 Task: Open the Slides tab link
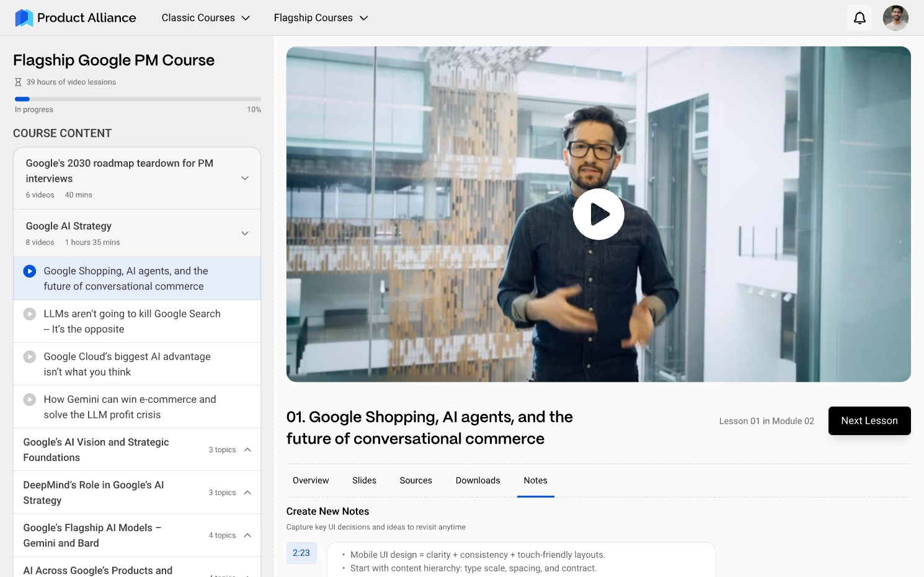click(364, 480)
